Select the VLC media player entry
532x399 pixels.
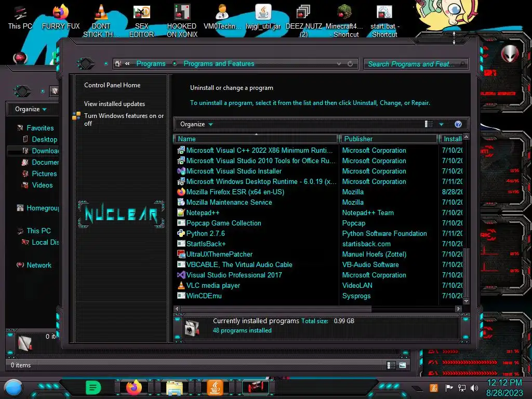click(213, 285)
